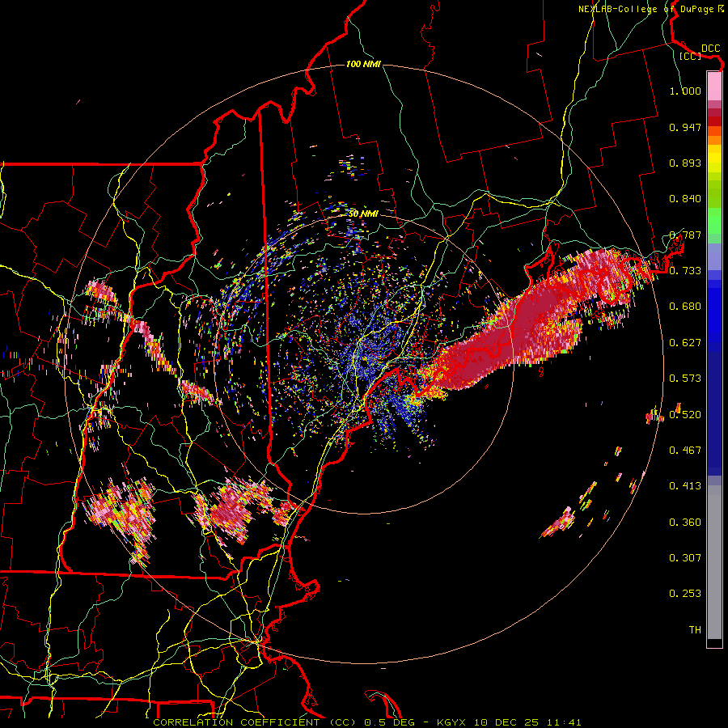This screenshot has width=728, height=728.
Task: Click the CORRELATION COEFFICIENT (CC) caption text
Action: pyautogui.click(x=255, y=722)
